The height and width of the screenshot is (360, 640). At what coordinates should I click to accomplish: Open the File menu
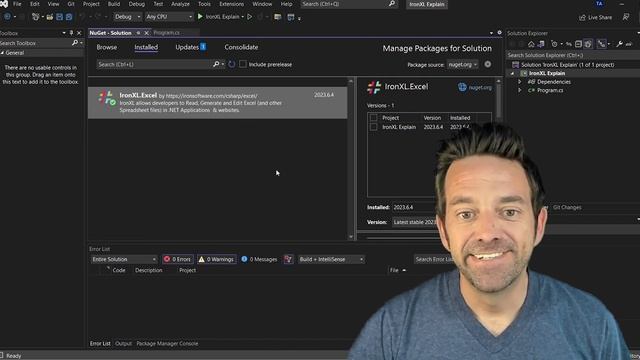point(17,4)
